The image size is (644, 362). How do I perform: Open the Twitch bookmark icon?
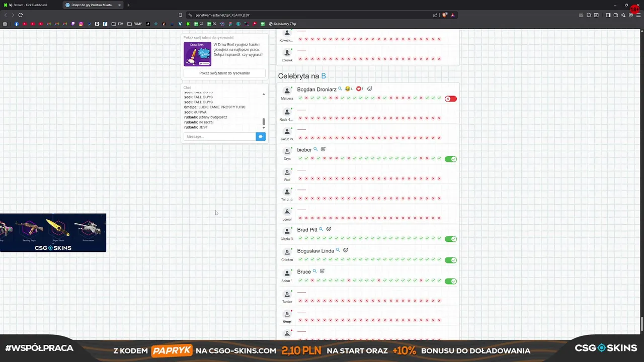tap(73, 24)
